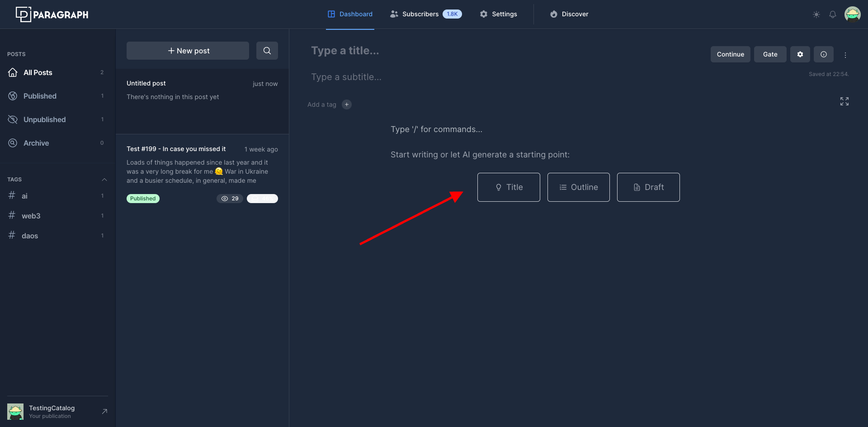The width and height of the screenshot is (868, 427).
Task: Open the 46% open rate badge
Action: (x=263, y=198)
